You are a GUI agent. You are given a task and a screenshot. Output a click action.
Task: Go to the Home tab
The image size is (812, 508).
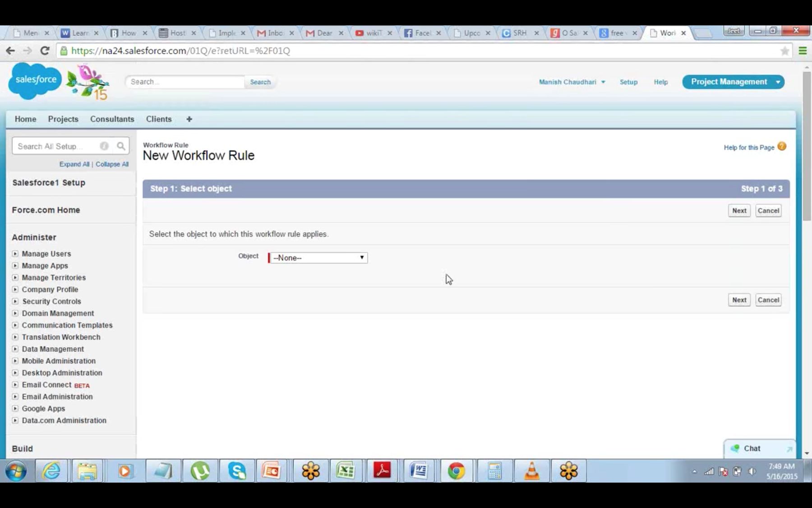[x=25, y=119]
